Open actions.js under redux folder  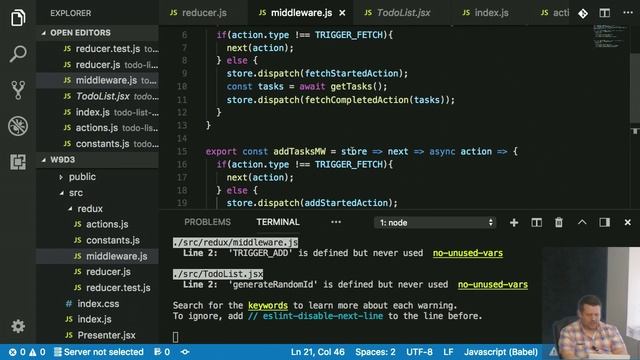(97, 224)
